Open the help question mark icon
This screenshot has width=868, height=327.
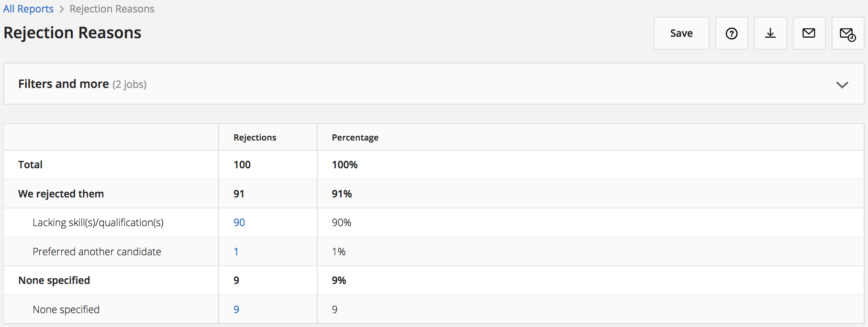pyautogui.click(x=732, y=33)
